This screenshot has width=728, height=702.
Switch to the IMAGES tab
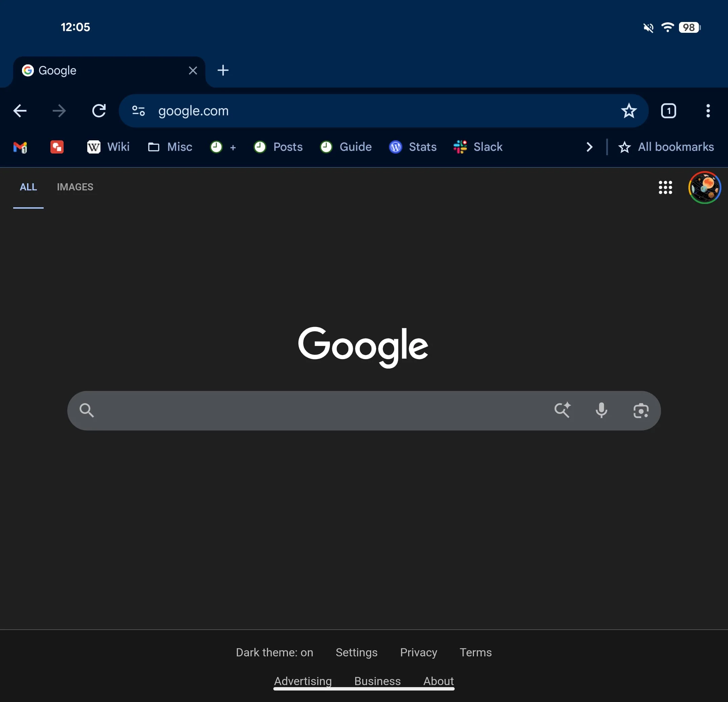coord(75,187)
